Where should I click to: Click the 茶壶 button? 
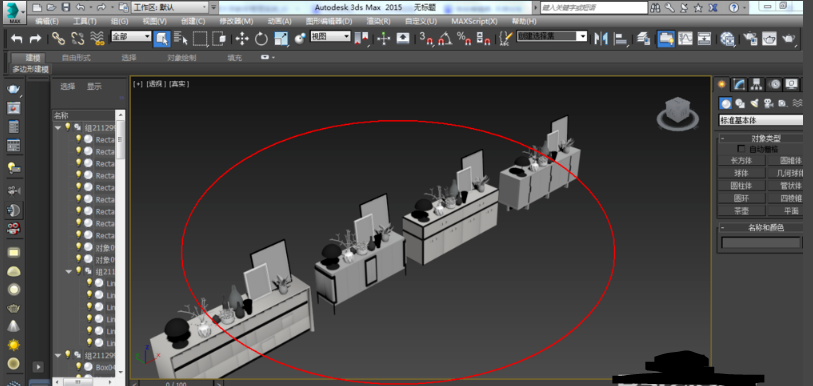tap(740, 211)
